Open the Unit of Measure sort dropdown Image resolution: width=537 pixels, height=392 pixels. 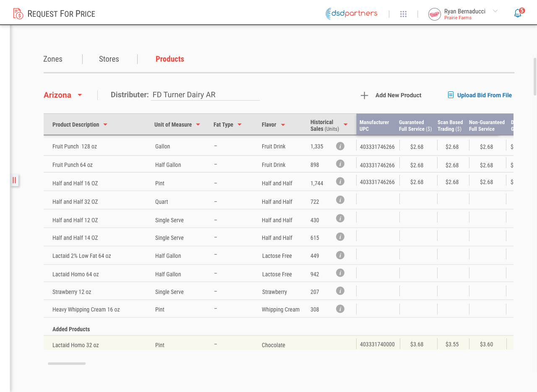coord(198,125)
